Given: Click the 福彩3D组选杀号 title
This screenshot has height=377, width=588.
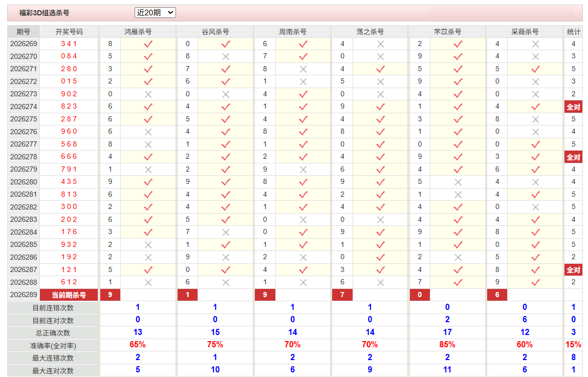Looking at the screenshot, I should click(44, 13).
